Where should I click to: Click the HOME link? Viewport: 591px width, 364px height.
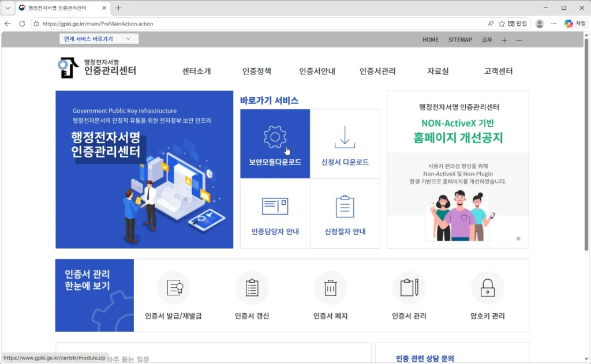click(430, 40)
